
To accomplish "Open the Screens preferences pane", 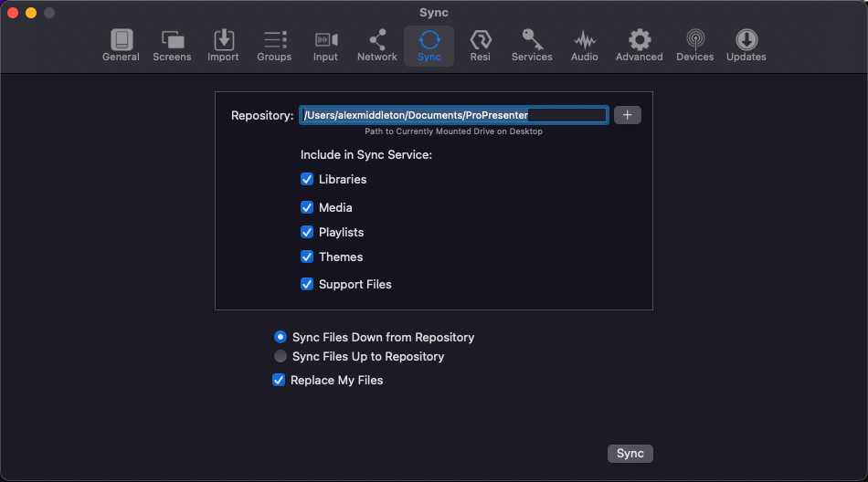I will (172, 46).
